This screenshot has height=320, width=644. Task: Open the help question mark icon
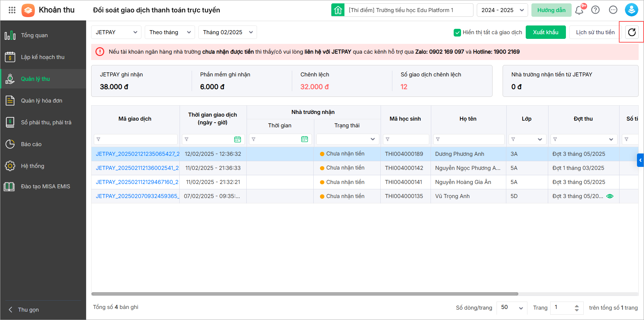tap(595, 10)
